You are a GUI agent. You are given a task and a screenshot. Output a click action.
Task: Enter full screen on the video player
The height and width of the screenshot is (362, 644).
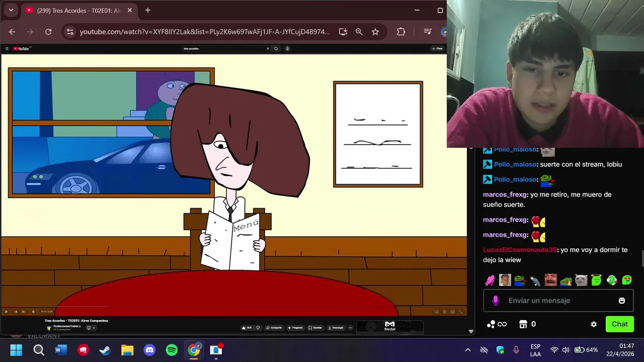460,312
